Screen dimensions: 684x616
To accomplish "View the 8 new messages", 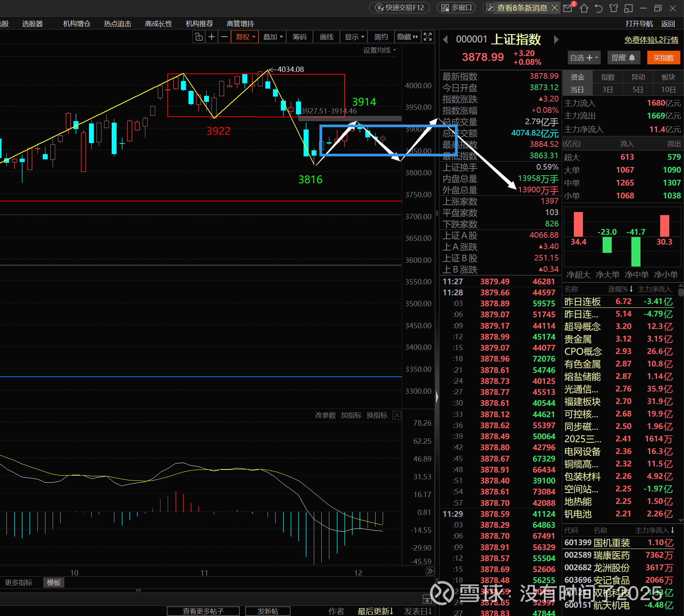I will click(522, 8).
